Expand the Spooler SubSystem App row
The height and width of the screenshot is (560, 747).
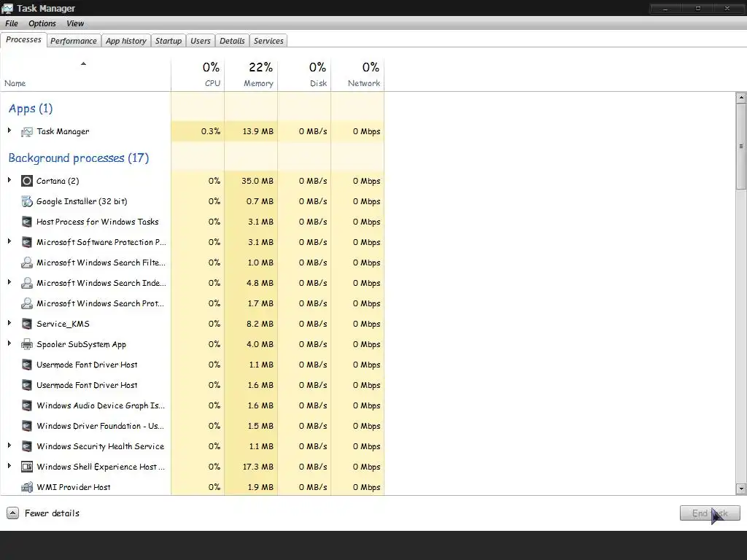[9, 343]
